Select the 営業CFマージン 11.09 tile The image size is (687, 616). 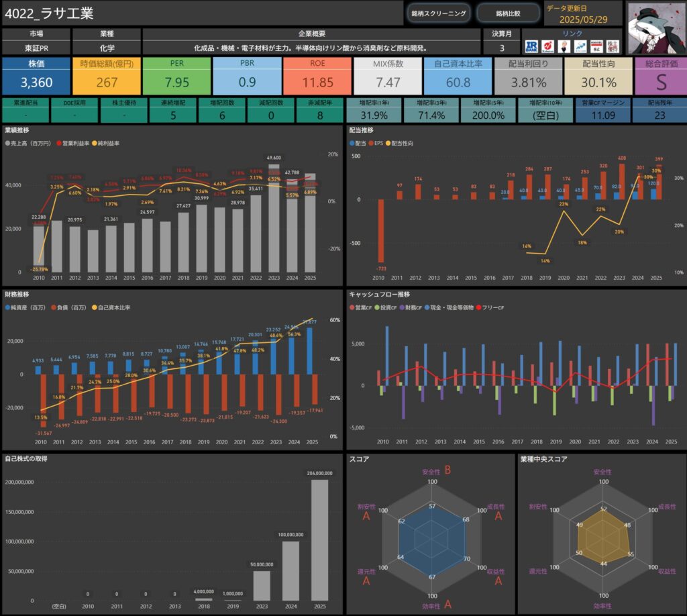[x=603, y=111]
